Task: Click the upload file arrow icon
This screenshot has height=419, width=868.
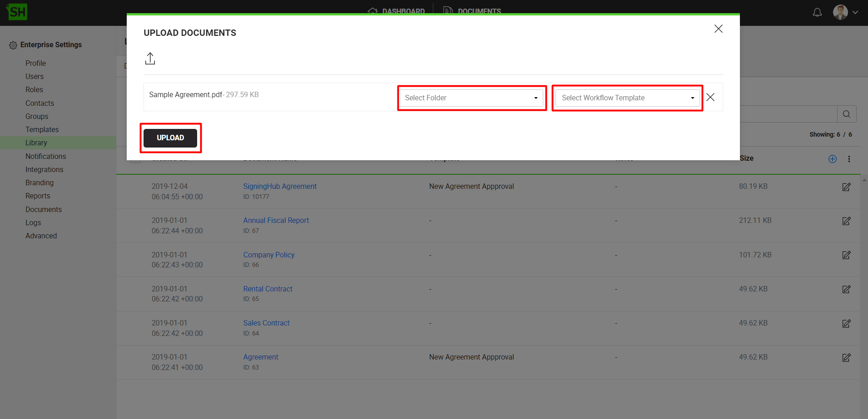Action: [x=150, y=59]
